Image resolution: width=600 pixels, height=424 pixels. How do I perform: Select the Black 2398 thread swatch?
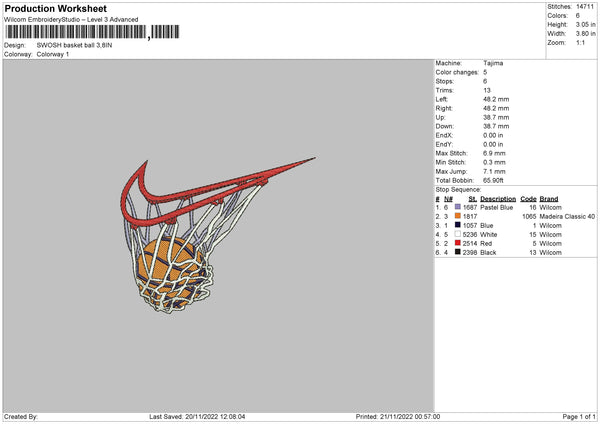(x=458, y=252)
